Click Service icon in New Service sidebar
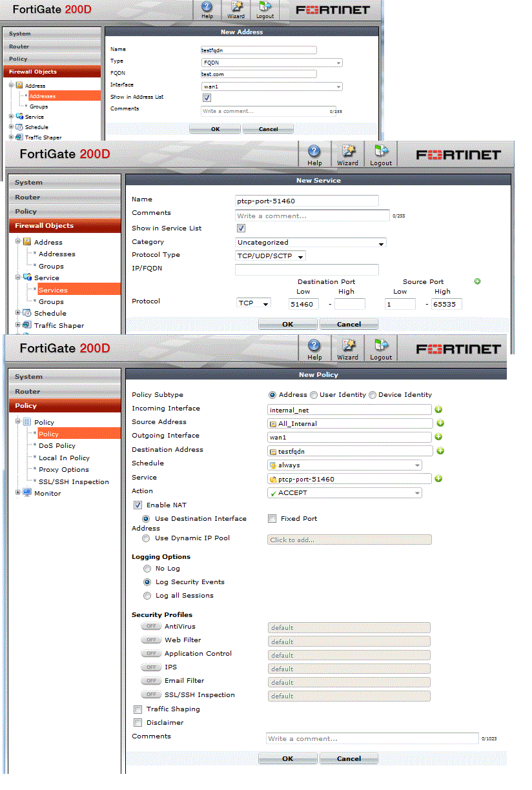The image size is (532, 790). tap(27, 278)
